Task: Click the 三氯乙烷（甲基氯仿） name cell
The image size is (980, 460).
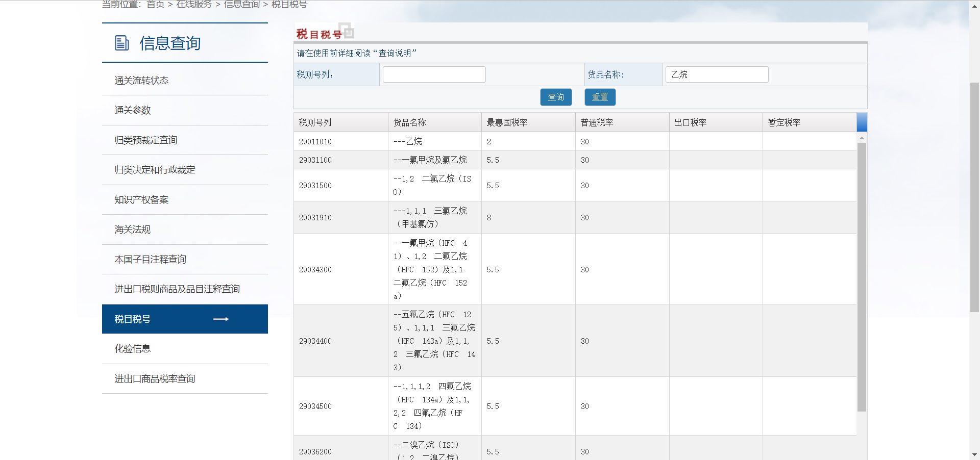Action: click(x=435, y=217)
